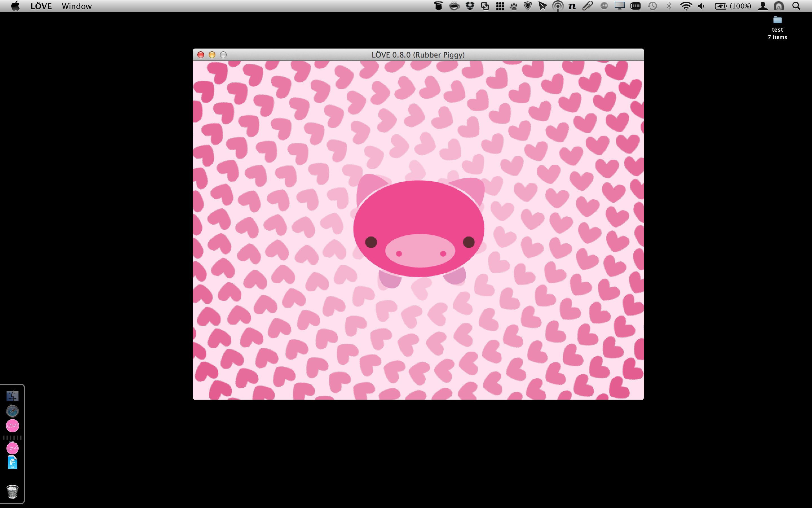Open the Bluetooth status menu
Screen dimensions: 812x508
click(669, 6)
